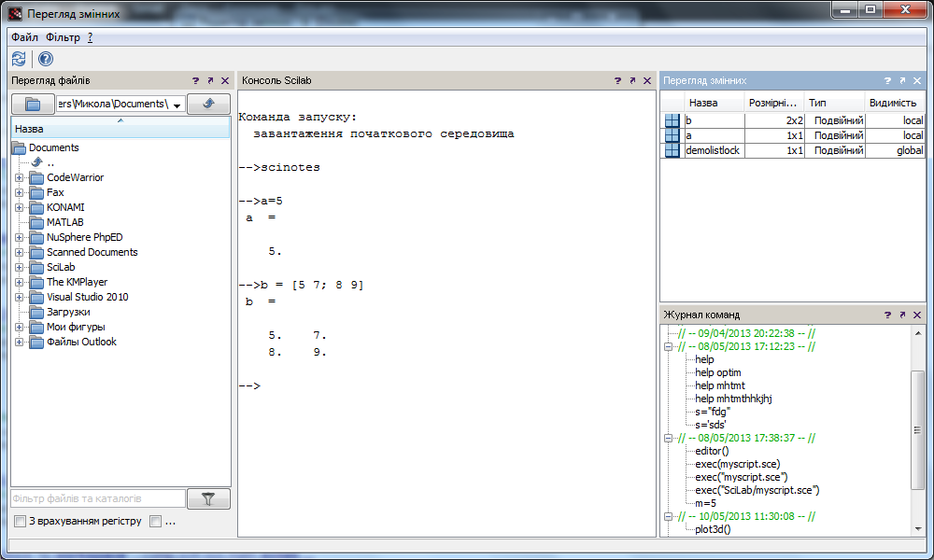This screenshot has height=560, width=934.
Task: Close the command history panel
Action: click(917, 315)
